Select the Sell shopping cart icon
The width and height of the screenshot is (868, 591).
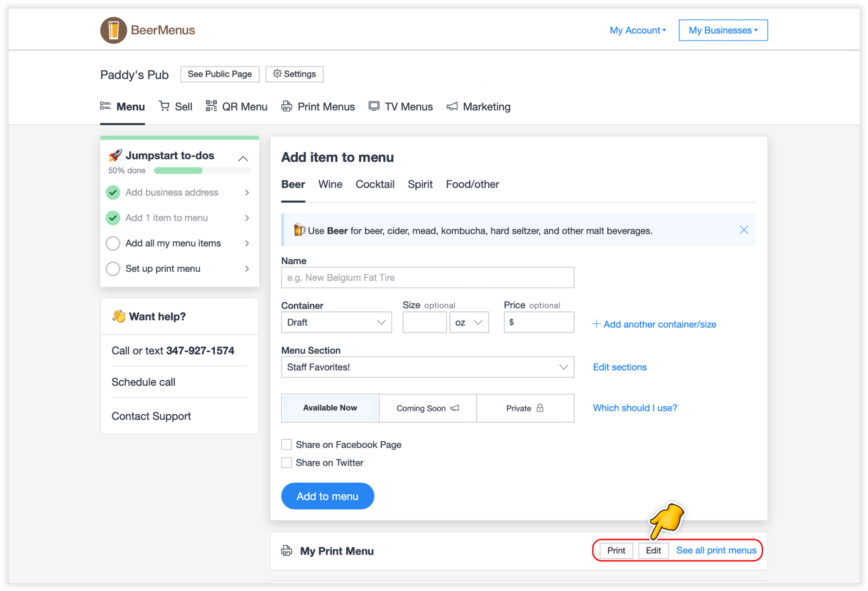tap(164, 106)
